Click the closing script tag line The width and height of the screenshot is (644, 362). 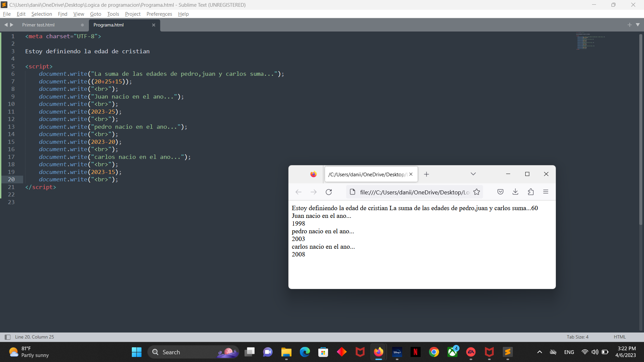click(41, 187)
